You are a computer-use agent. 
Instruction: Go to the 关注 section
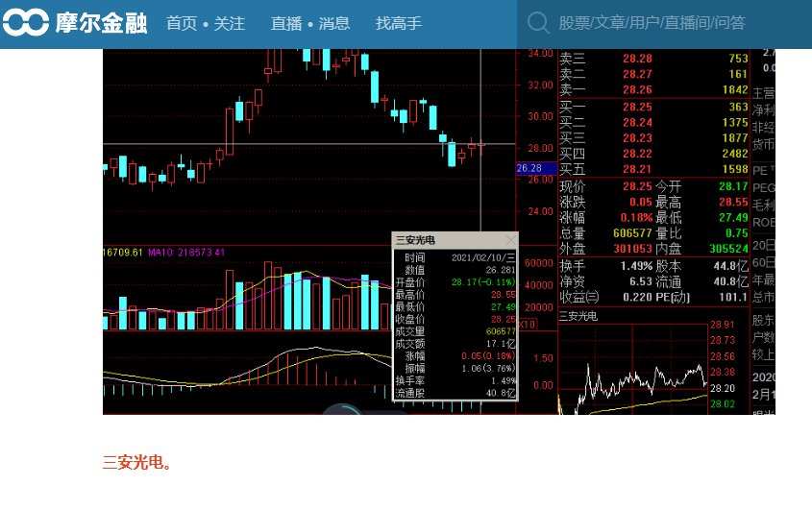point(229,23)
